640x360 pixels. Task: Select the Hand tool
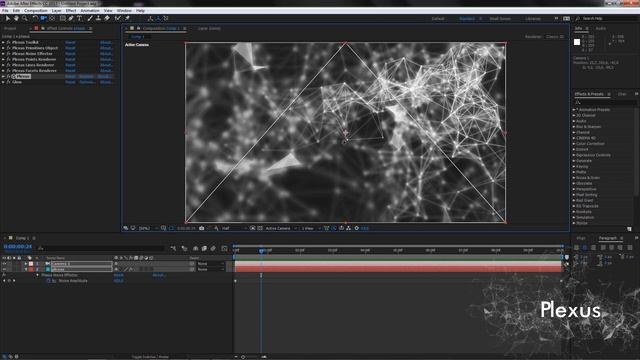16,18
